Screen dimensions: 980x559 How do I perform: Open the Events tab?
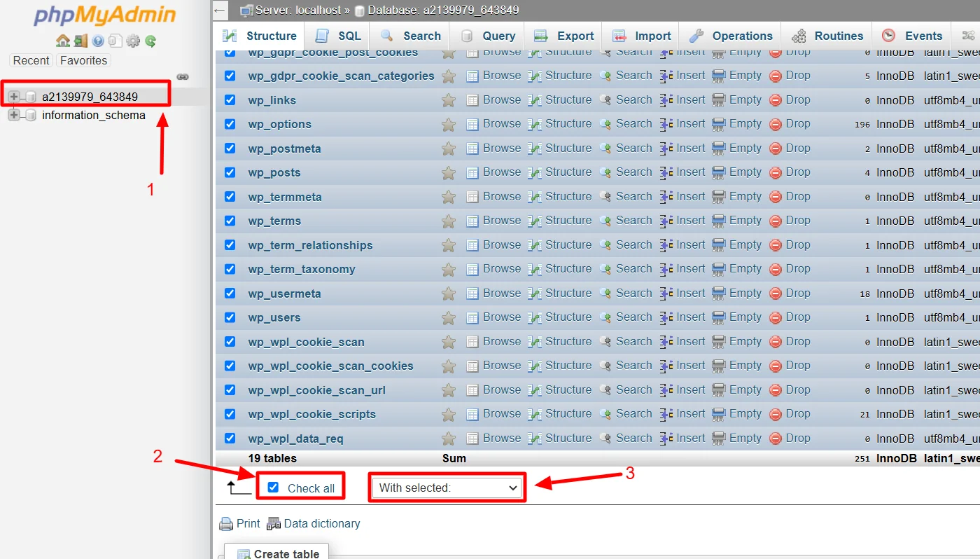[x=912, y=36]
